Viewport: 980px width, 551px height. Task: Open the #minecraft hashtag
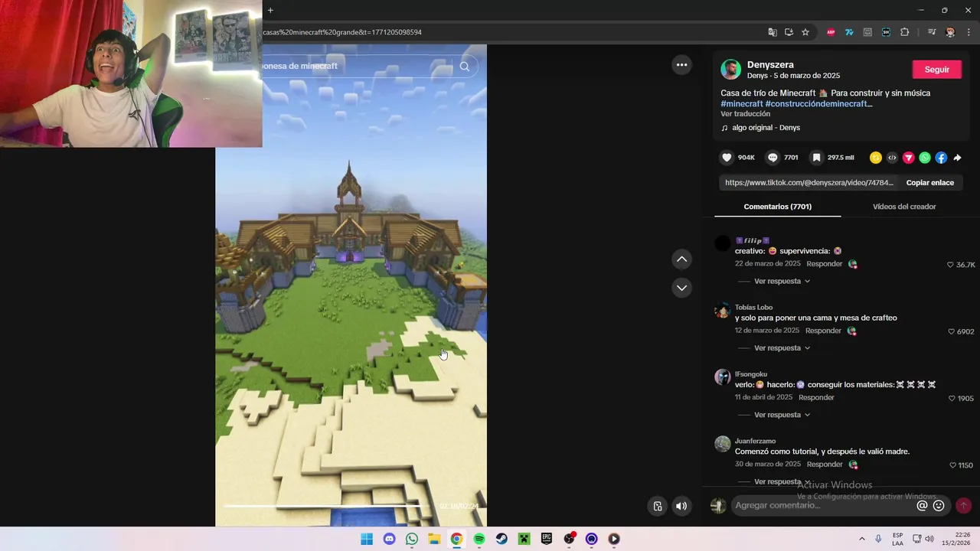741,104
